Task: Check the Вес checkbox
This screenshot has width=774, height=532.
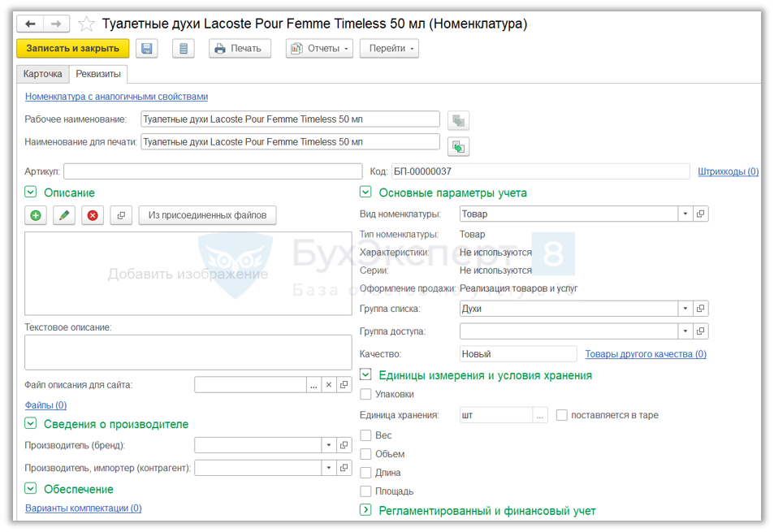Action: (x=366, y=435)
